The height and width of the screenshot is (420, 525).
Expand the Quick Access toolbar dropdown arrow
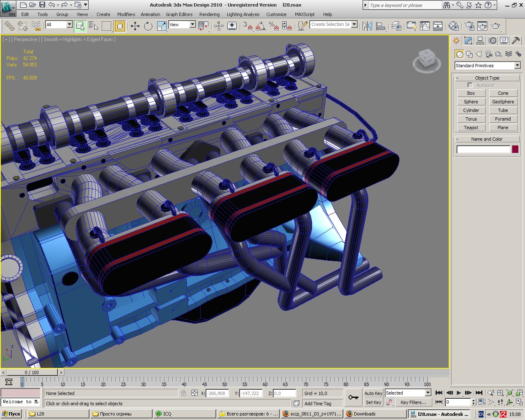click(x=85, y=5)
